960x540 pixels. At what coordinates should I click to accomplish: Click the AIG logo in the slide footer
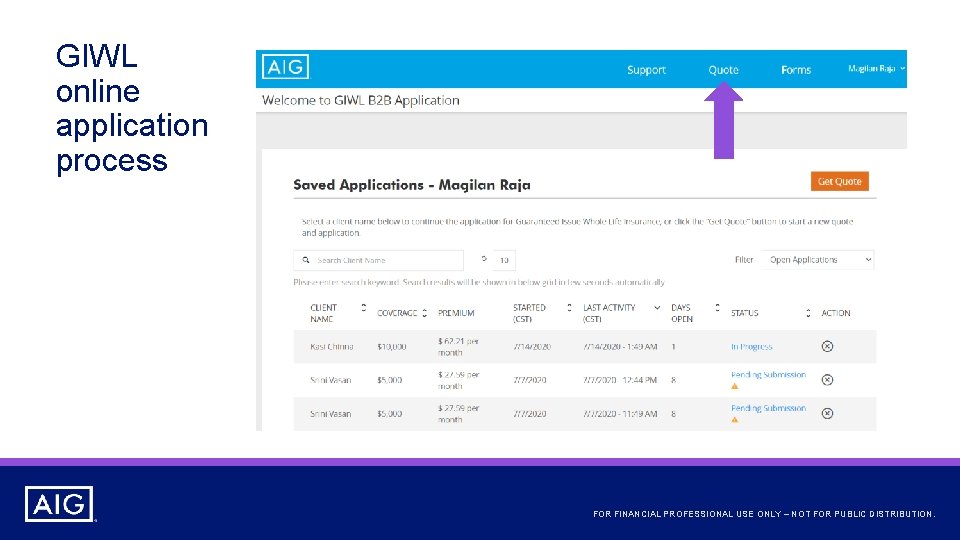tap(59, 504)
